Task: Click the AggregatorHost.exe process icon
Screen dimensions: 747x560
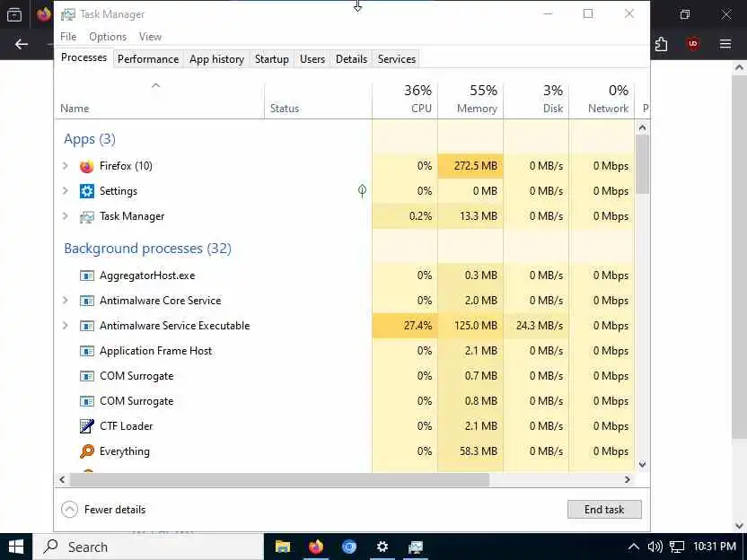Action: 87,276
